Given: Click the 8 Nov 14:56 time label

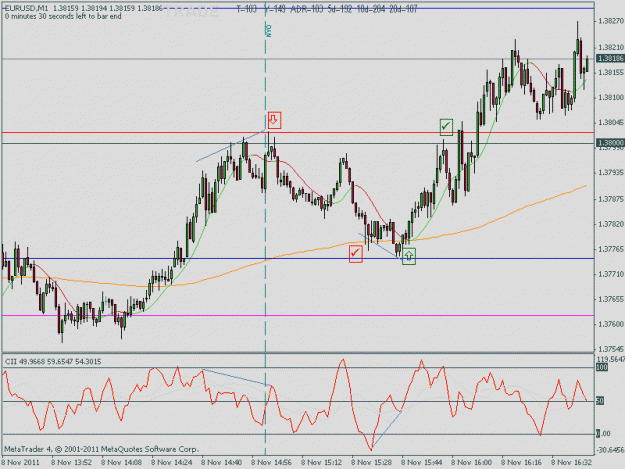Looking at the screenshot, I should click(271, 462).
